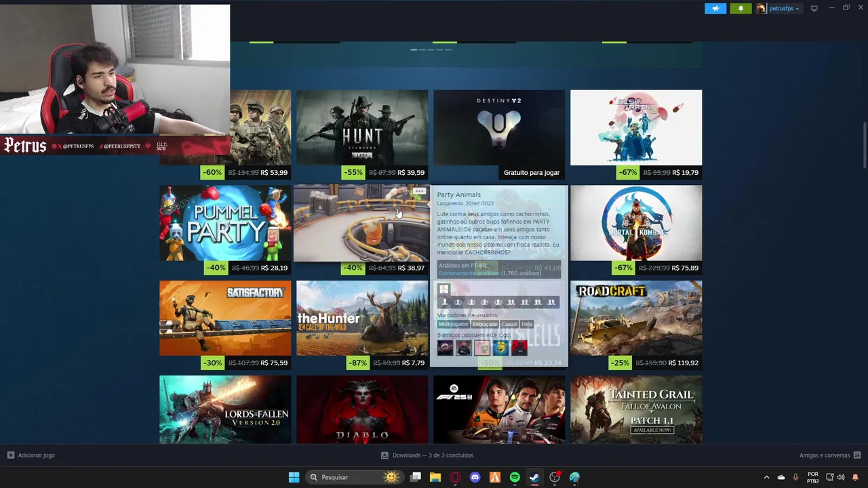Switch to Big Picture mode monitor icon

pos(814,8)
